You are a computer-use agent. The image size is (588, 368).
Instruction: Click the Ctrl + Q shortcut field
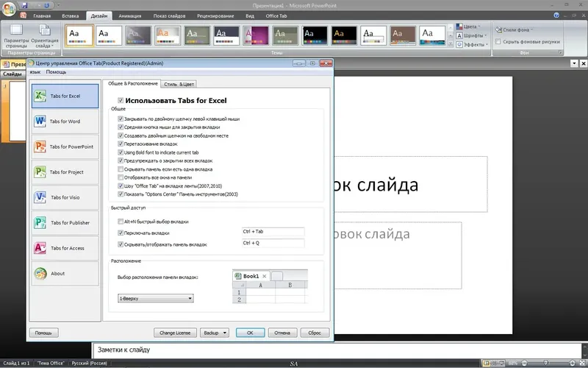tap(273, 243)
